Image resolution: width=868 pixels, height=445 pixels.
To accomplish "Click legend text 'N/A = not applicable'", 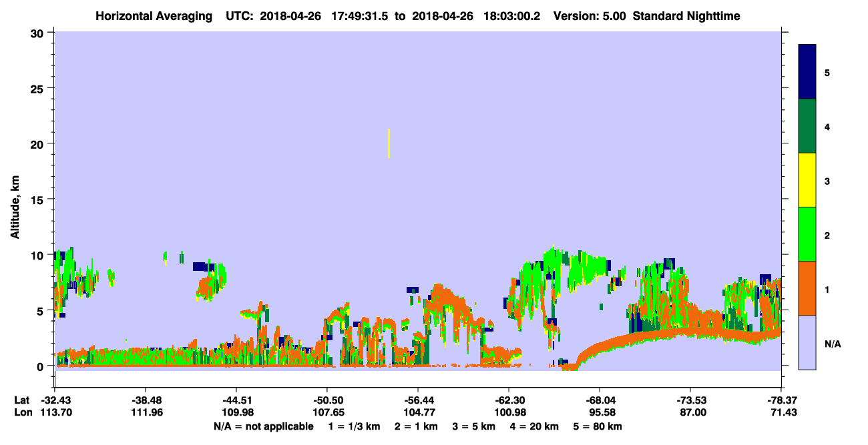I will tap(263, 426).
